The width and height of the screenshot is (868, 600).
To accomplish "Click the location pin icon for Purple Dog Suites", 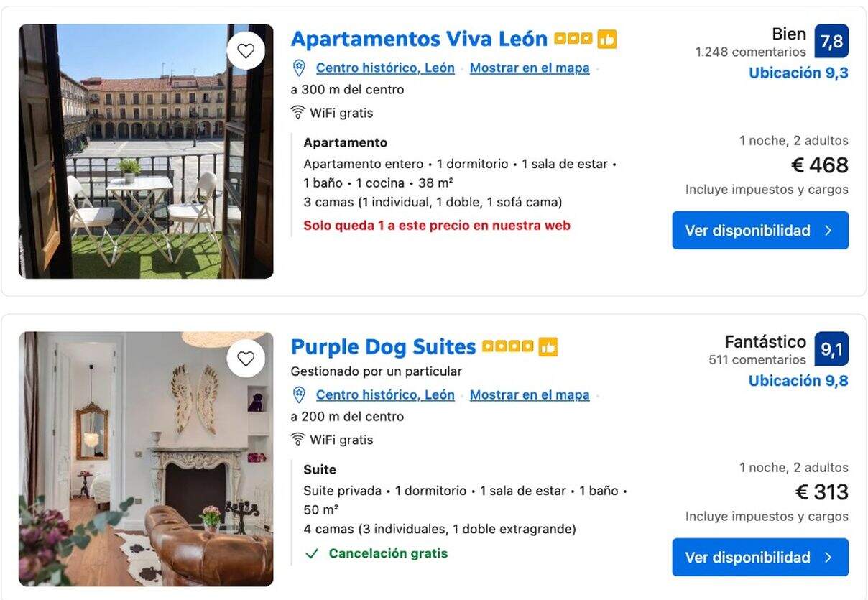I will (x=298, y=394).
